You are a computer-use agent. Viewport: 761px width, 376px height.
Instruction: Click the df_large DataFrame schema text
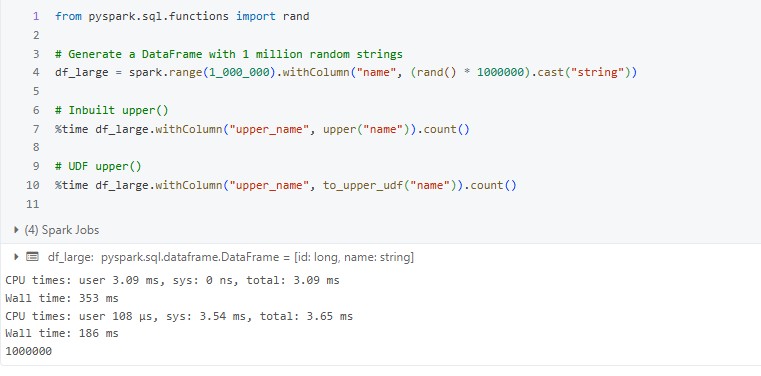231,258
